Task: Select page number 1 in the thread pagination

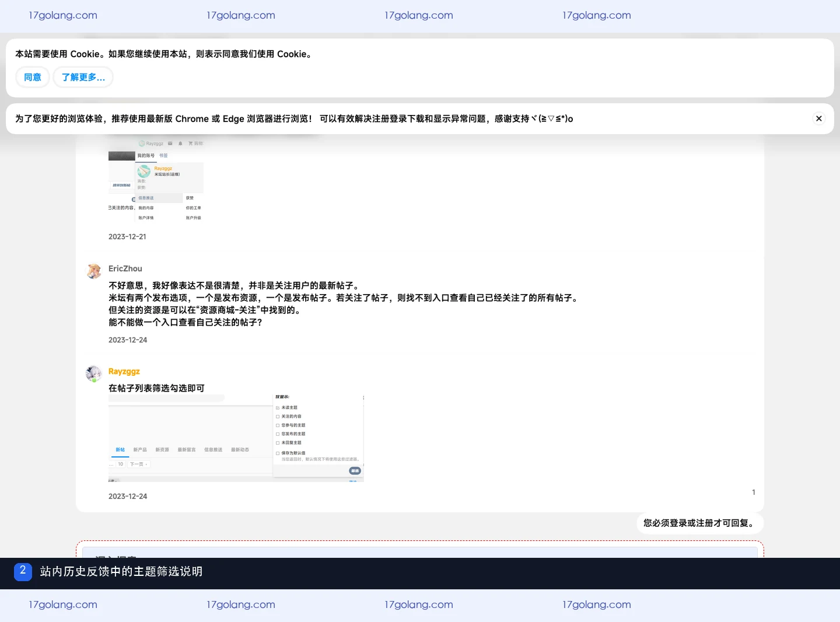Action: (x=754, y=492)
